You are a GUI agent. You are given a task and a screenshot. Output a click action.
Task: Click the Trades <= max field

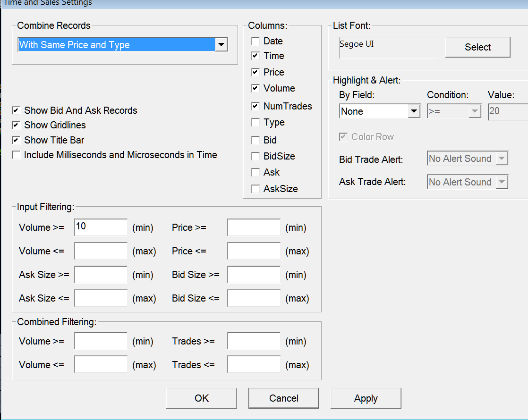254,364
